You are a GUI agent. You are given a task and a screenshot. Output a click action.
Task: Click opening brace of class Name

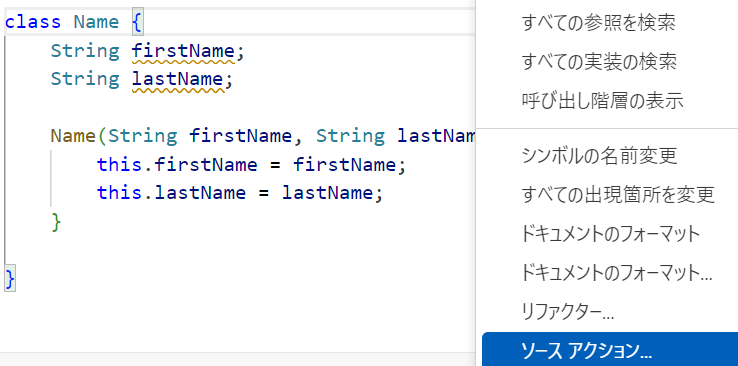[137, 22]
